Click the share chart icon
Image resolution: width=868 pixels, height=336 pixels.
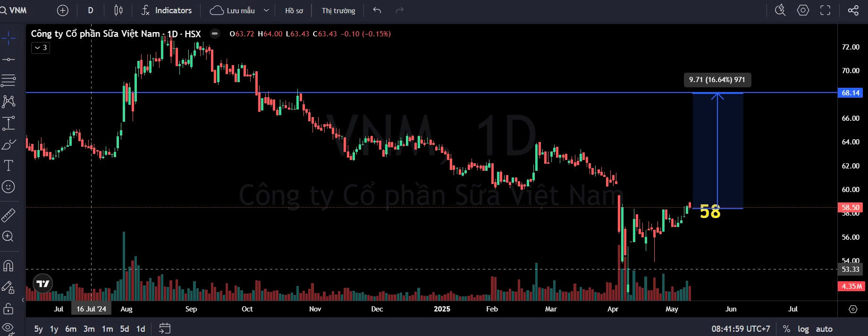[x=853, y=10]
